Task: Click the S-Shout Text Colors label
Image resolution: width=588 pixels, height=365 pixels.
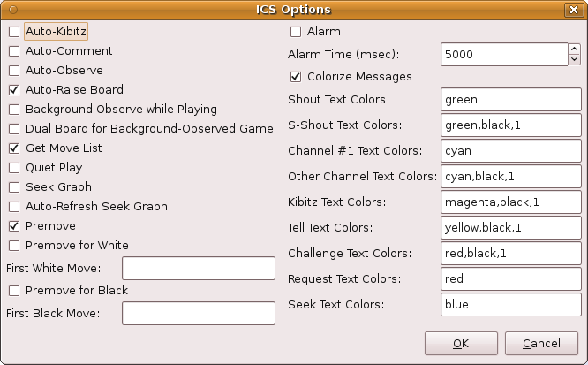Action: pyautogui.click(x=344, y=125)
